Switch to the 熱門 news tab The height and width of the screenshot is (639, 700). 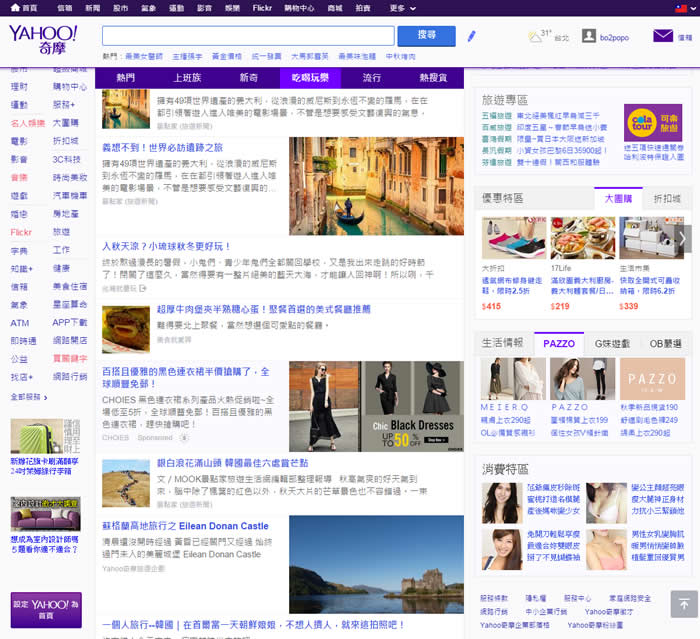pyautogui.click(x=126, y=77)
